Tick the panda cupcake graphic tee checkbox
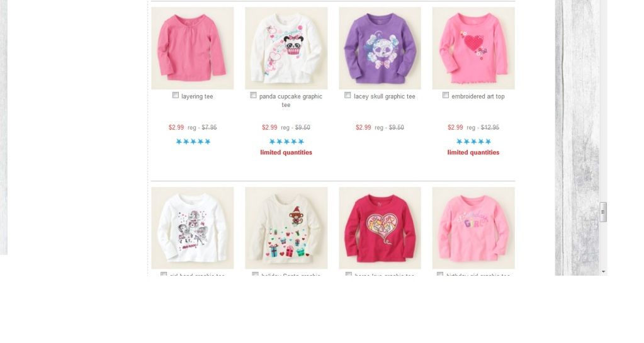The width and height of the screenshot is (644, 343). 254,95
